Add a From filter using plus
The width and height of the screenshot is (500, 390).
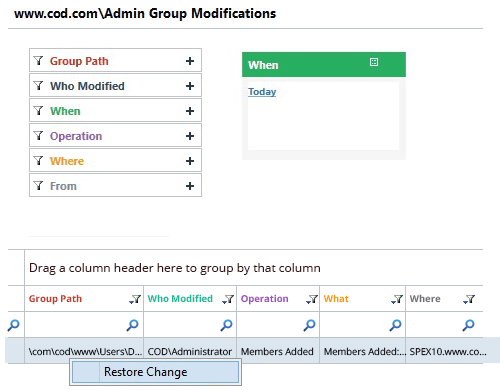[190, 186]
